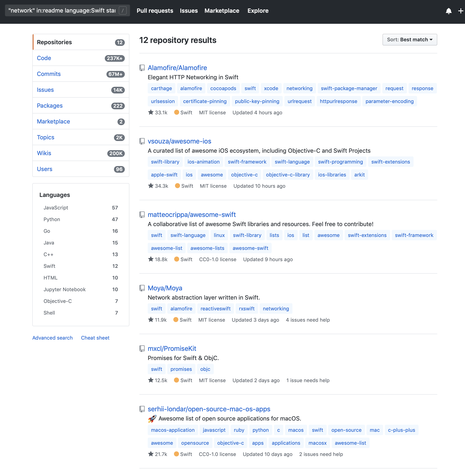
Task: Click the repo icon next to Moya/Moya
Action: pos(142,288)
